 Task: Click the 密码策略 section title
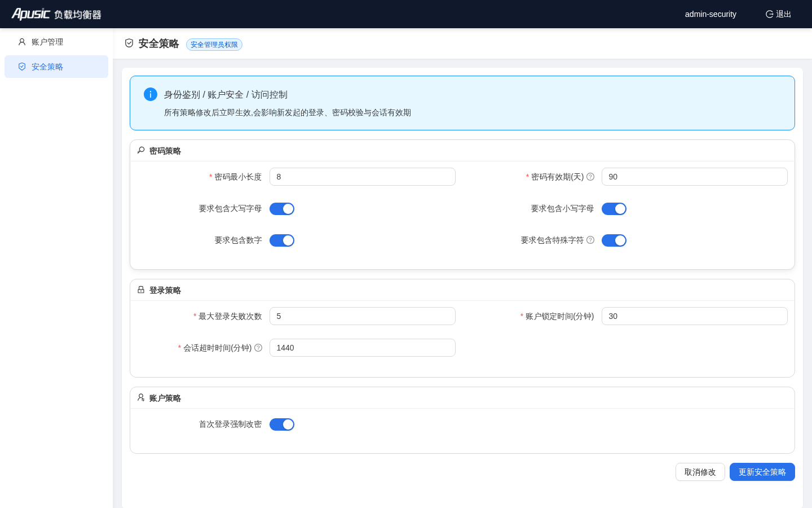coord(165,151)
